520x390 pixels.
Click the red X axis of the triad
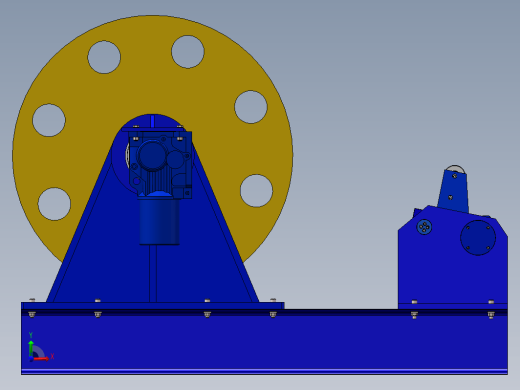coord(42,359)
